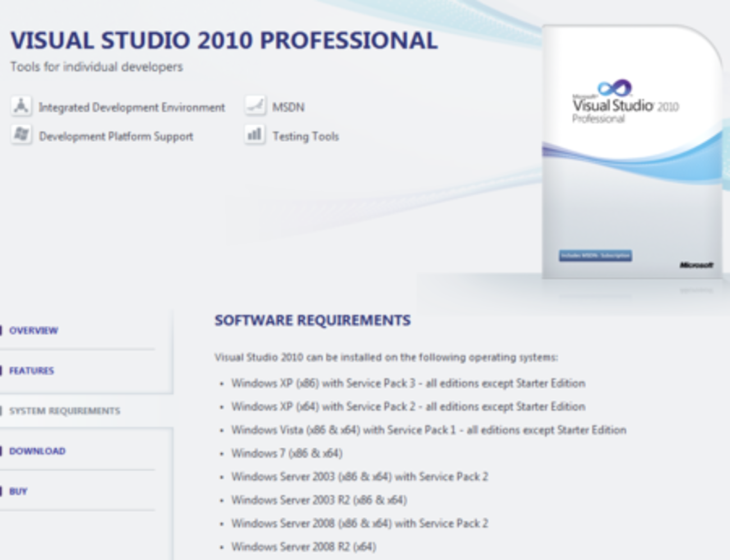Go to the Features section
Image resolution: width=730 pixels, height=560 pixels.
click(31, 371)
